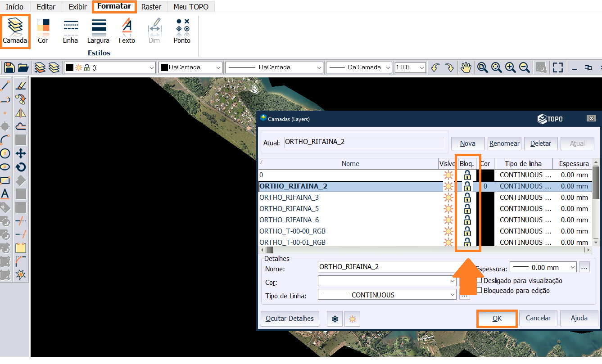Expand the Tipo de Linha dropdown
The height and width of the screenshot is (364, 602).
453,295
